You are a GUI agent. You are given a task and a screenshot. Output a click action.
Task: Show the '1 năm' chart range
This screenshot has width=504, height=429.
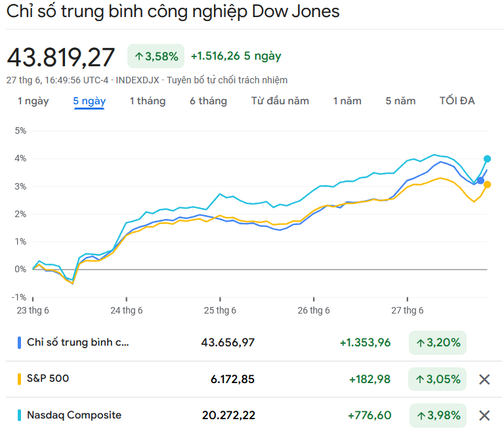tap(347, 101)
